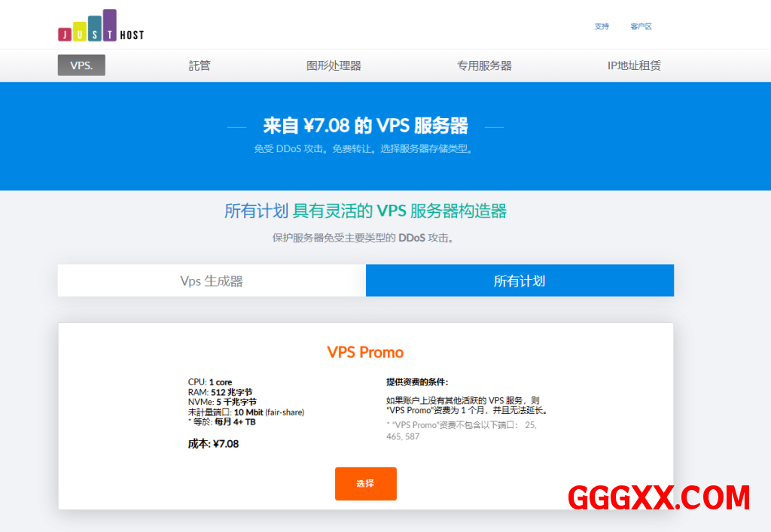Click the 支持 link in header
The width and height of the screenshot is (771, 532).
pos(602,26)
